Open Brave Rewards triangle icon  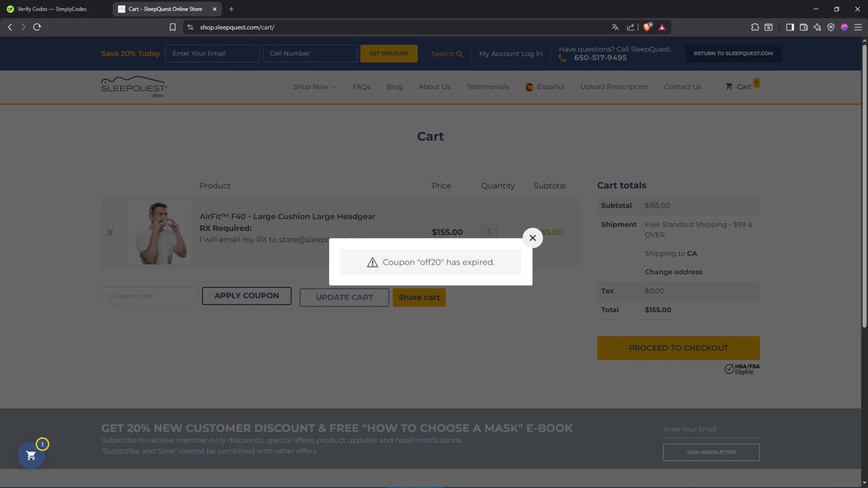tap(662, 27)
